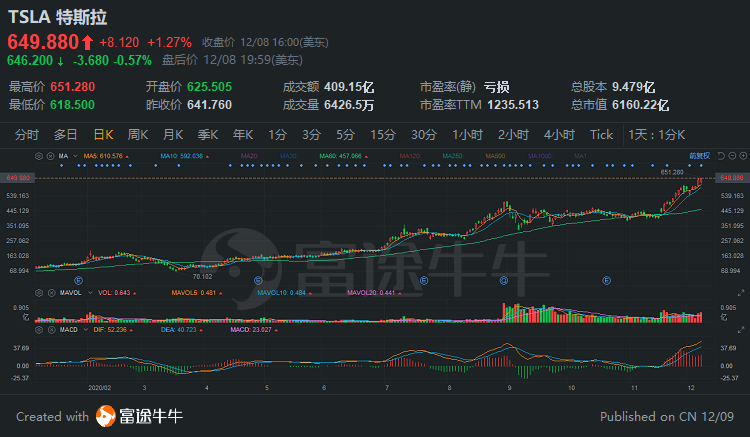Open MACD indicator settings gear

(x=39, y=330)
